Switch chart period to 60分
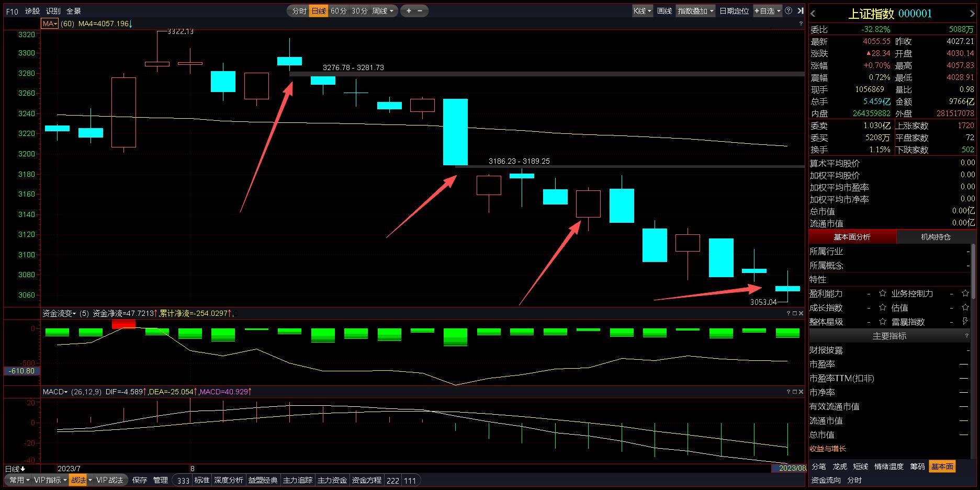Image resolution: width=980 pixels, height=490 pixels. [x=339, y=10]
